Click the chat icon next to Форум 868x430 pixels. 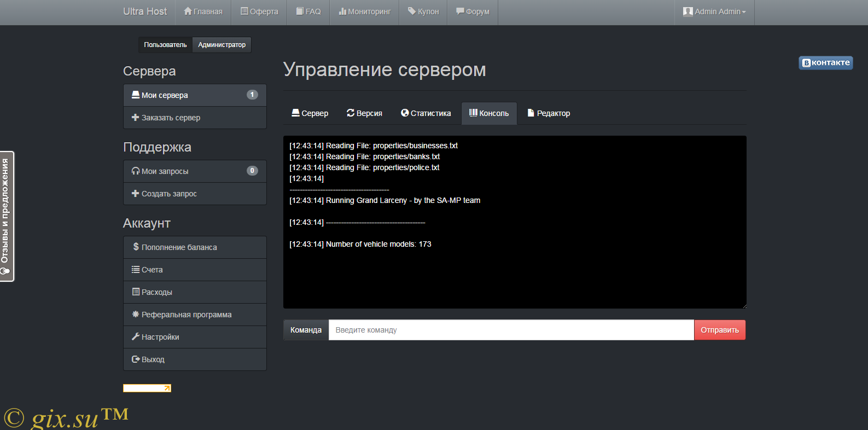pyautogui.click(x=461, y=11)
